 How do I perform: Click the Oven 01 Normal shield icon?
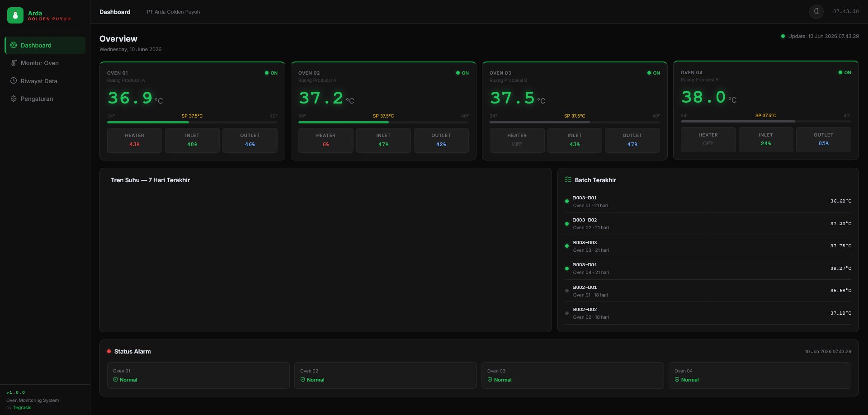coord(115,380)
